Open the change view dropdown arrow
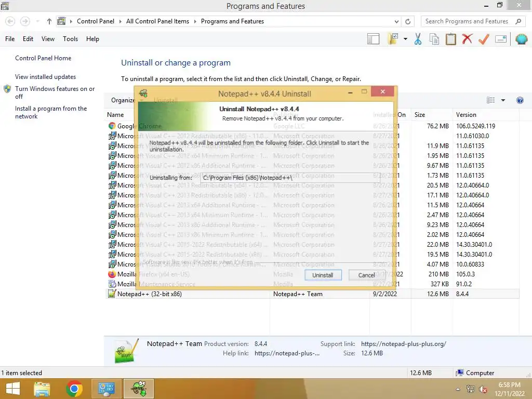Screen dimensions: 532x399 [503, 100]
